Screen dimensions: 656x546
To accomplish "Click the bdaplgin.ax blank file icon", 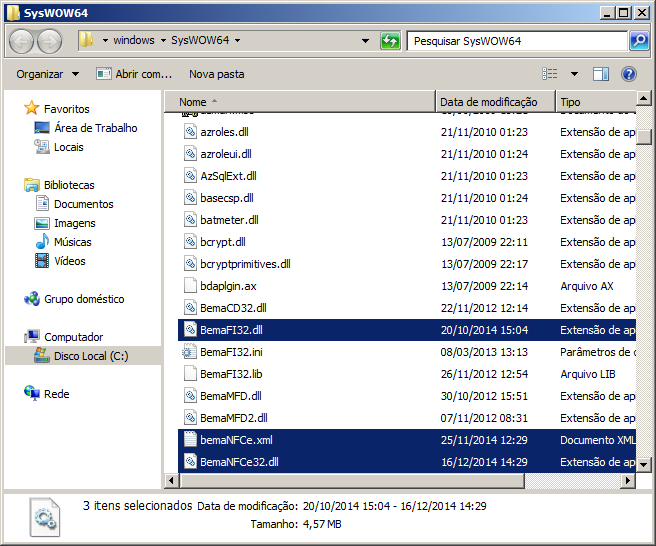I will tap(190, 286).
